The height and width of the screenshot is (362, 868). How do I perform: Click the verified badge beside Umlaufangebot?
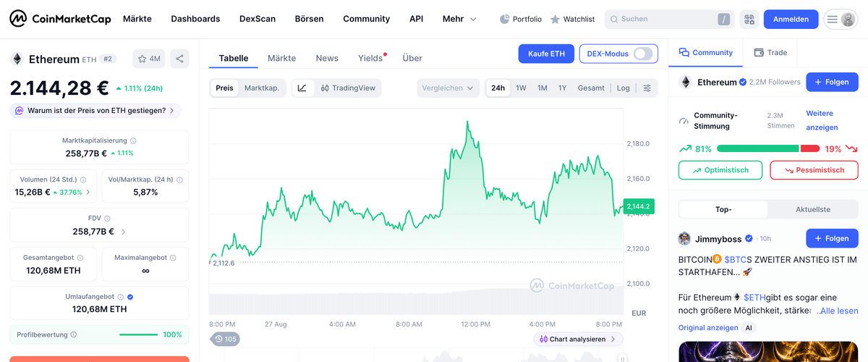130,296
